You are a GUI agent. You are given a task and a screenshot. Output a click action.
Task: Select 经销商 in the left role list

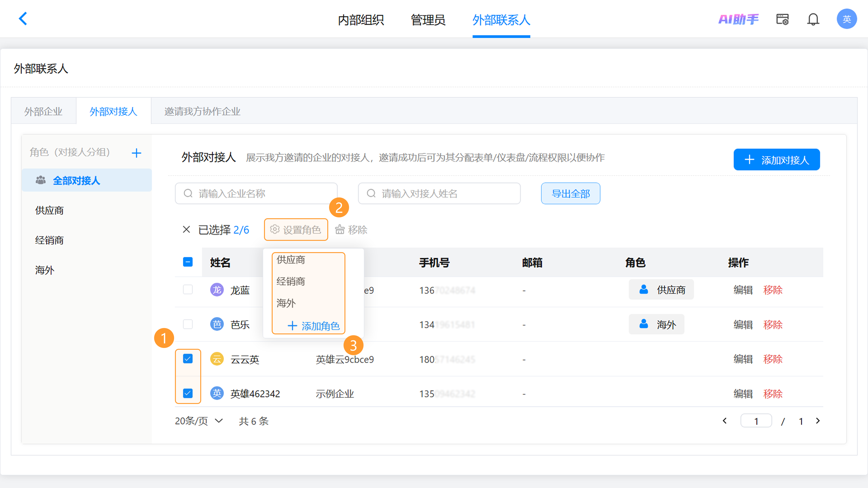pos(50,240)
